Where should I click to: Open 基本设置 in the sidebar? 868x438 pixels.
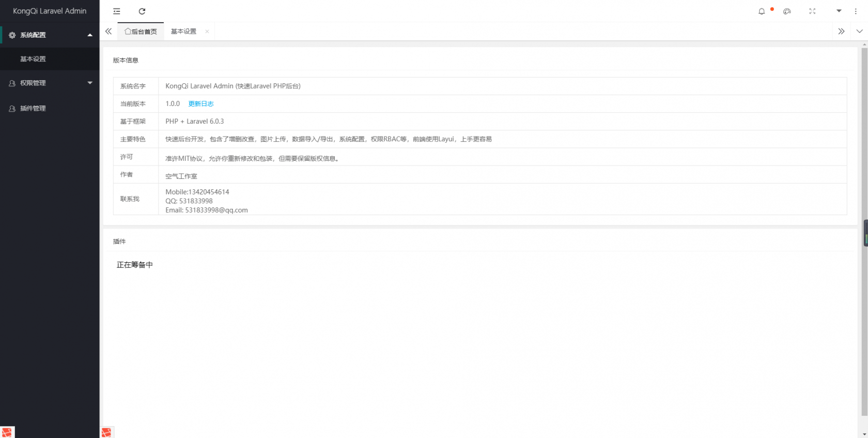(50, 59)
